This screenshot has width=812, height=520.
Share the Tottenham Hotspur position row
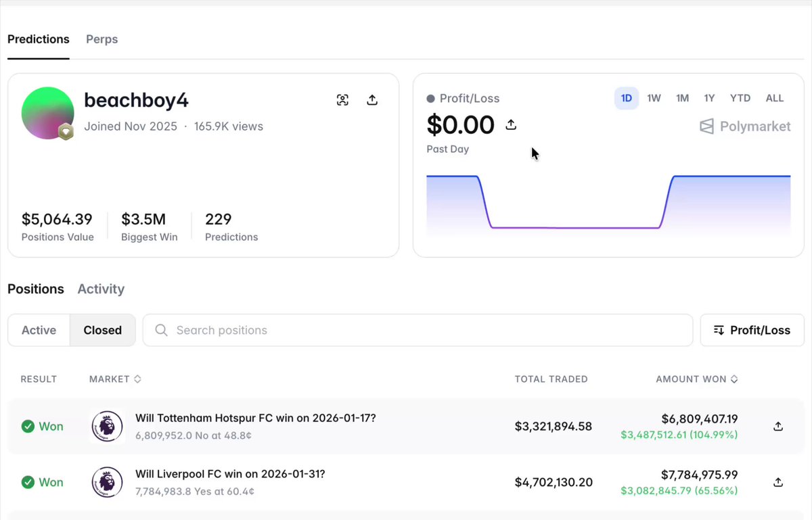(778, 426)
